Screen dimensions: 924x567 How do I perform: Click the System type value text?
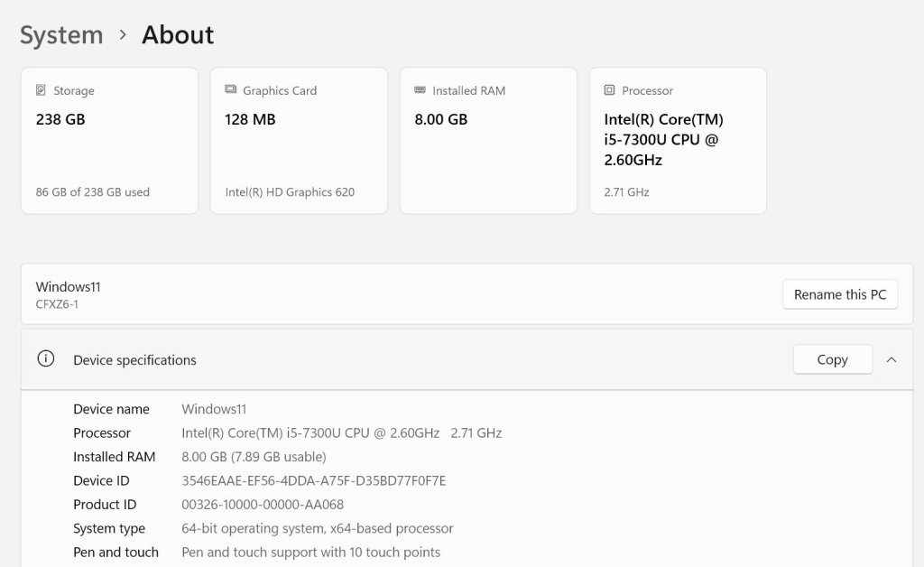[x=318, y=528]
